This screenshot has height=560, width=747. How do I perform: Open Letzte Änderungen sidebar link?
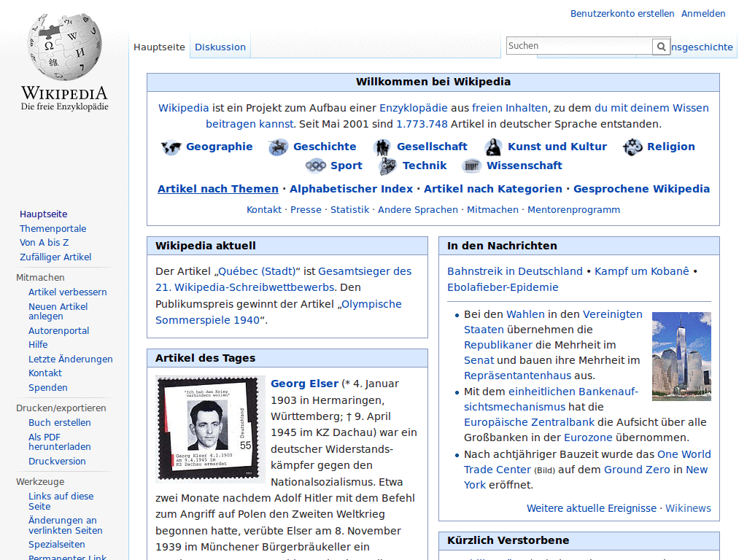(71, 359)
